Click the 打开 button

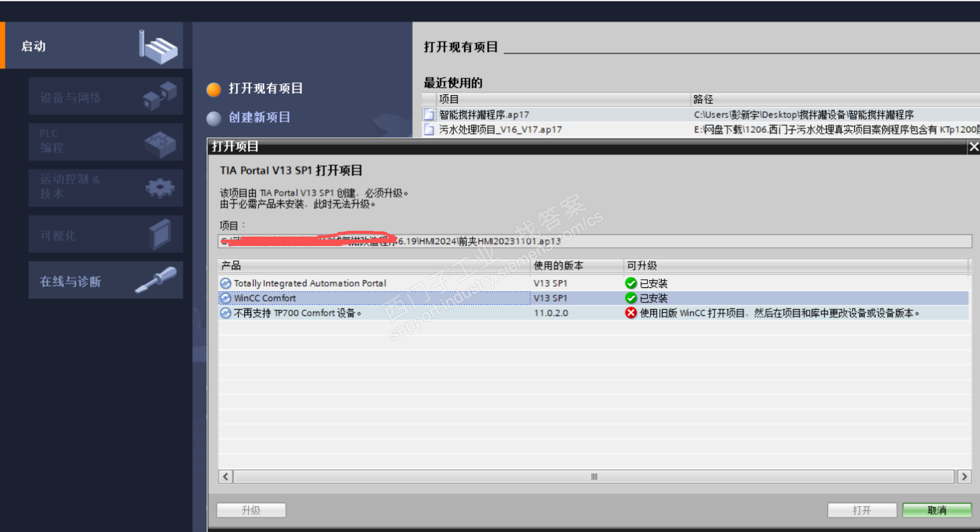coord(862,510)
